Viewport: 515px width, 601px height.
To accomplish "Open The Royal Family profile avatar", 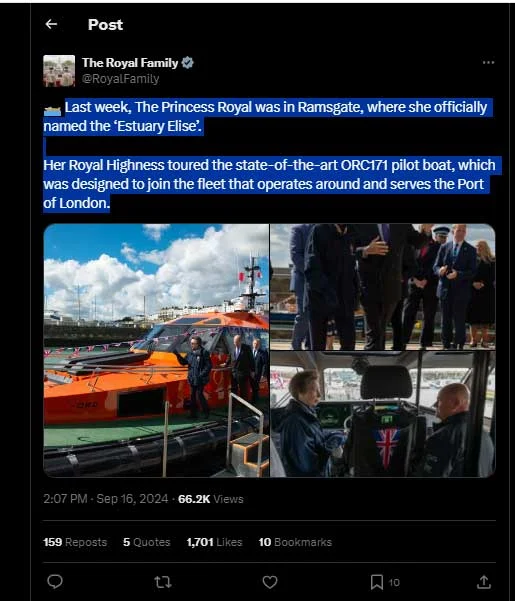I will [x=59, y=71].
